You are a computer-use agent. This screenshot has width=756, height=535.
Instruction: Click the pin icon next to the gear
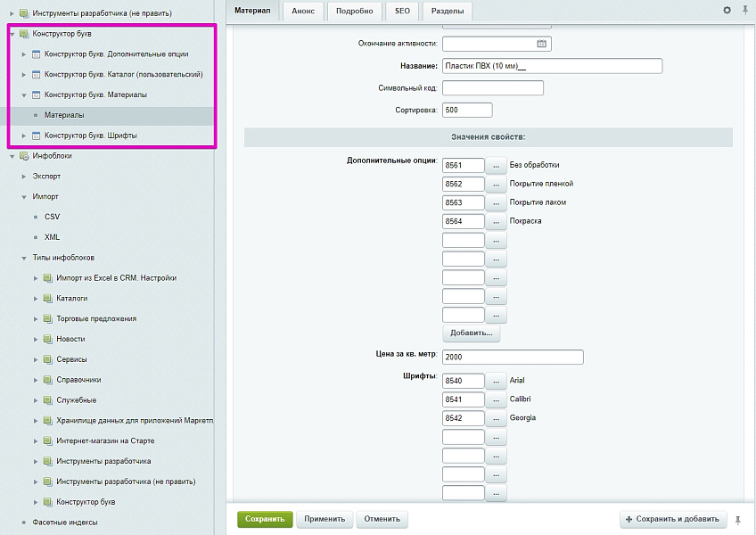[744, 10]
